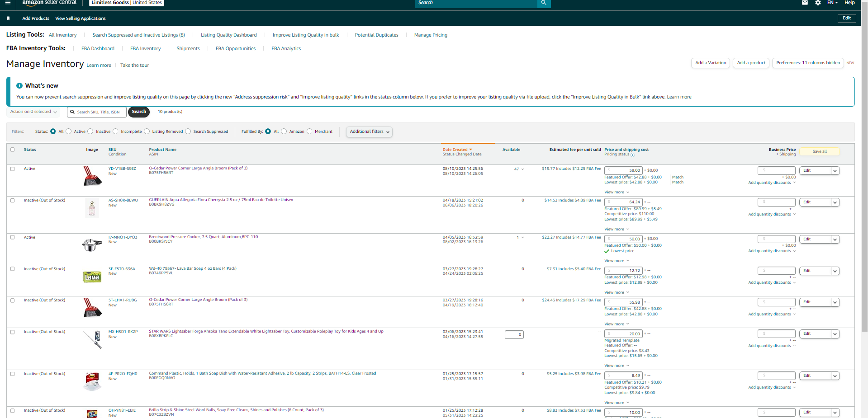
Task: Choose the Listing Removed radio filter
Action: tap(147, 132)
